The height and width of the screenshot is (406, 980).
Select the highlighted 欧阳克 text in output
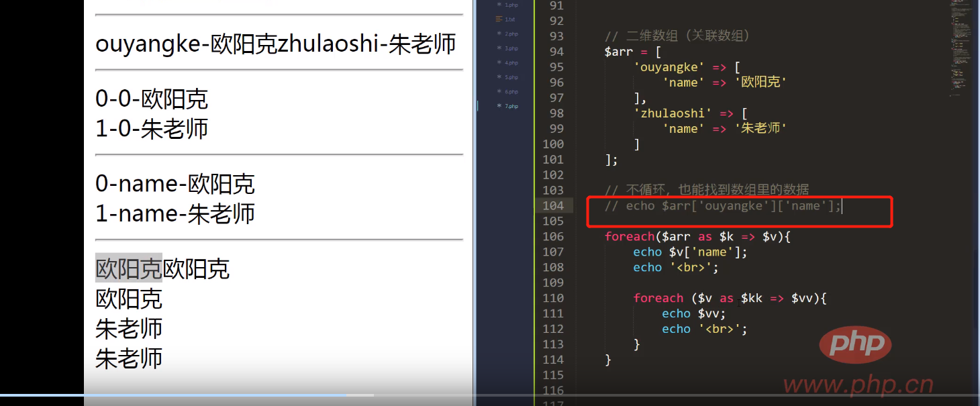[x=129, y=268]
